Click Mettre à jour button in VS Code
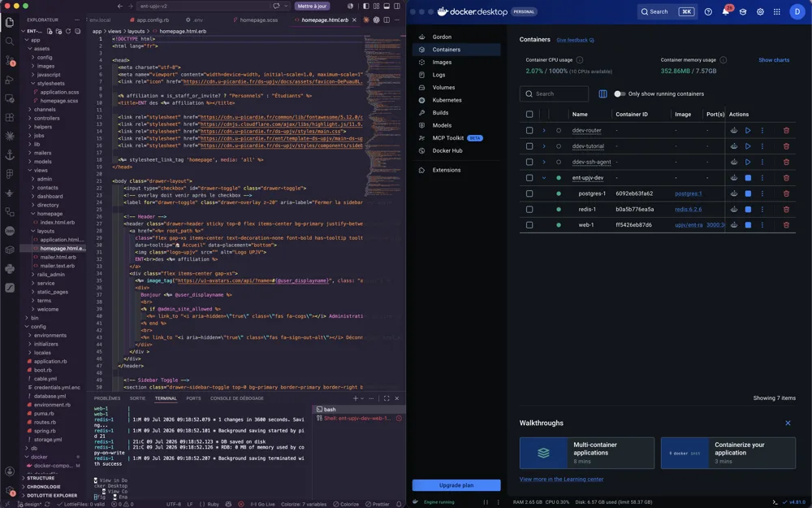 click(x=313, y=7)
